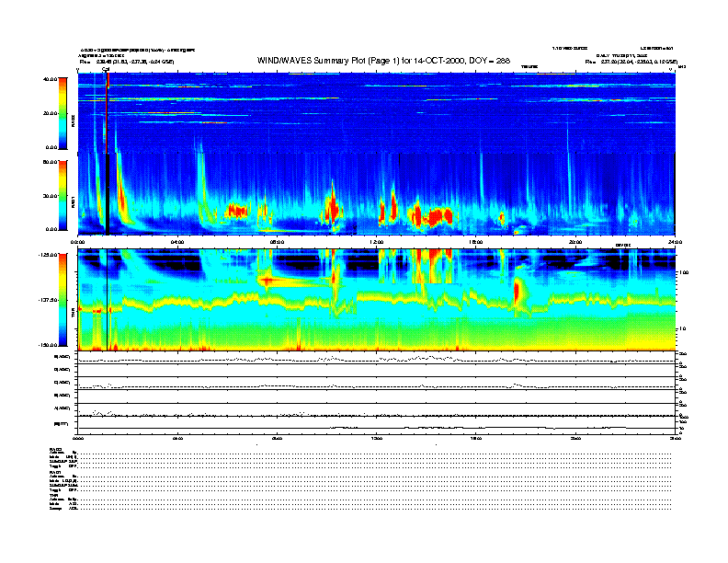
Task: Click the RAD2 header in bottom status listing
Action: point(56,449)
